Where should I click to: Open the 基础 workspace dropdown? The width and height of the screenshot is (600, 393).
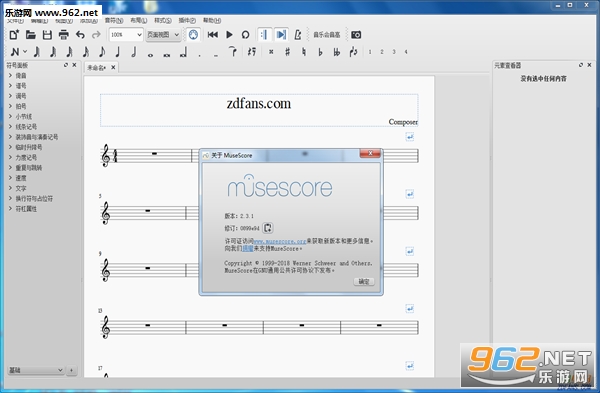click(x=36, y=370)
